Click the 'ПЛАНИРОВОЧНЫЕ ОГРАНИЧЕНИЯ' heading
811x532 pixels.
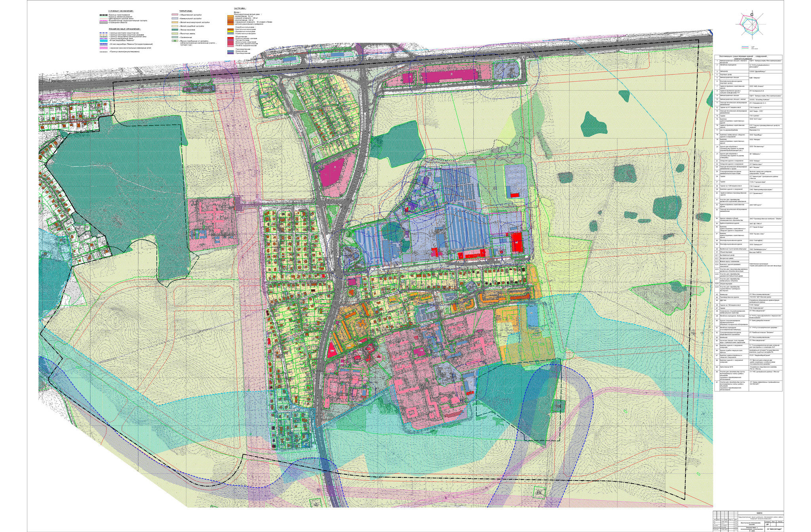pos(125,29)
